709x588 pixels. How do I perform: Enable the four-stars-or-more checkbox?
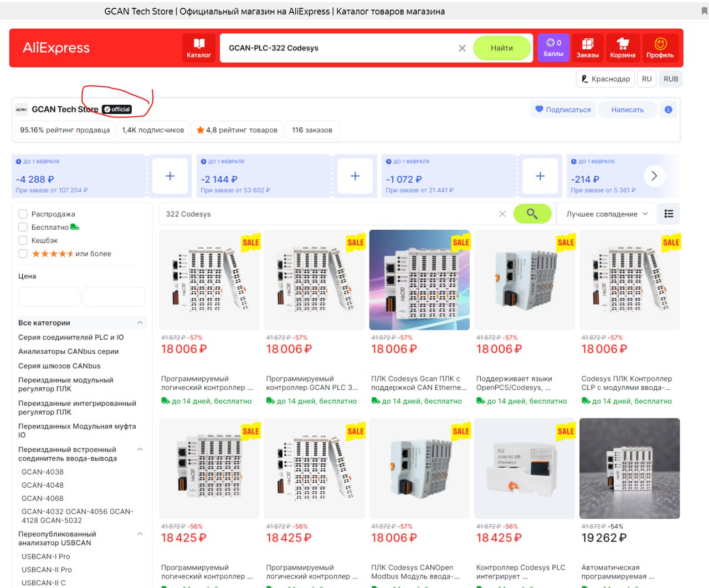[x=23, y=254]
